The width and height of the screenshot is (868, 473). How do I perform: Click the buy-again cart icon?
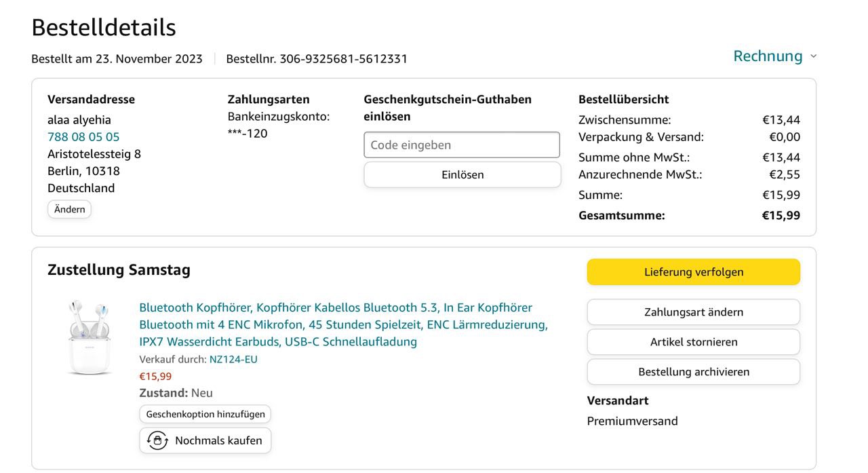[x=157, y=440]
